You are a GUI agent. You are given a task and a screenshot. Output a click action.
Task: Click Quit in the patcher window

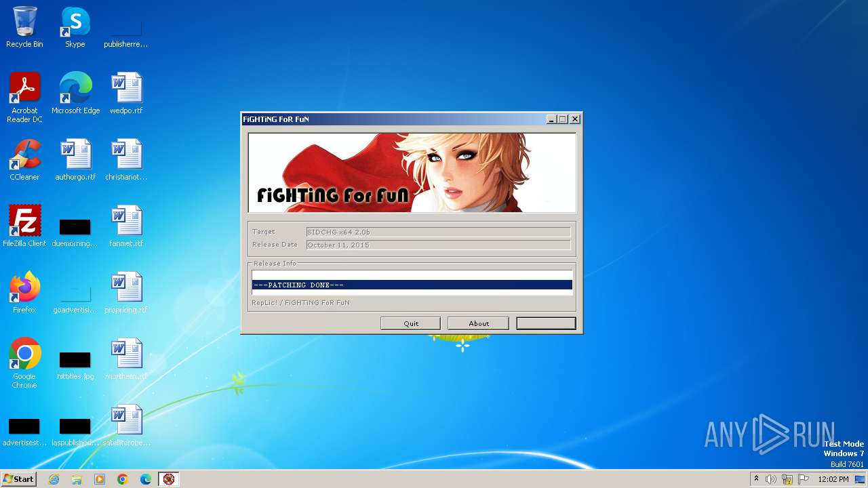tap(411, 323)
